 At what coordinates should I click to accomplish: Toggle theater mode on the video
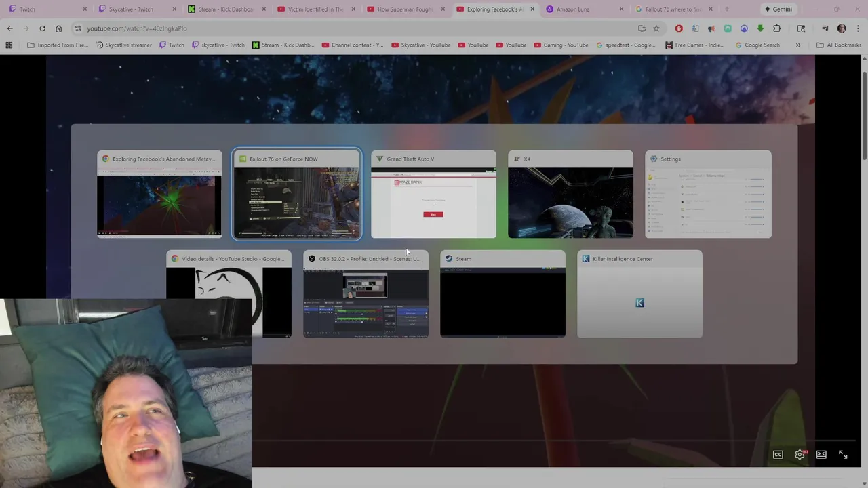pos(821,455)
